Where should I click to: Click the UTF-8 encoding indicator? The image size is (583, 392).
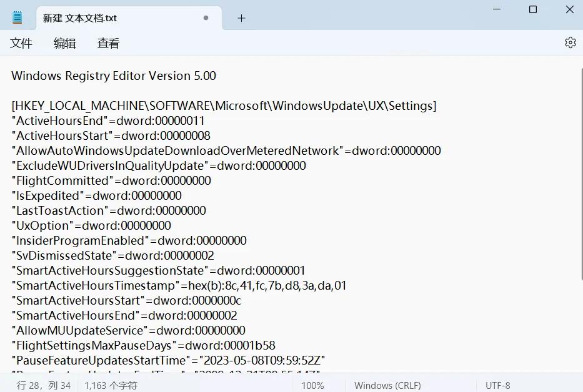pyautogui.click(x=497, y=385)
